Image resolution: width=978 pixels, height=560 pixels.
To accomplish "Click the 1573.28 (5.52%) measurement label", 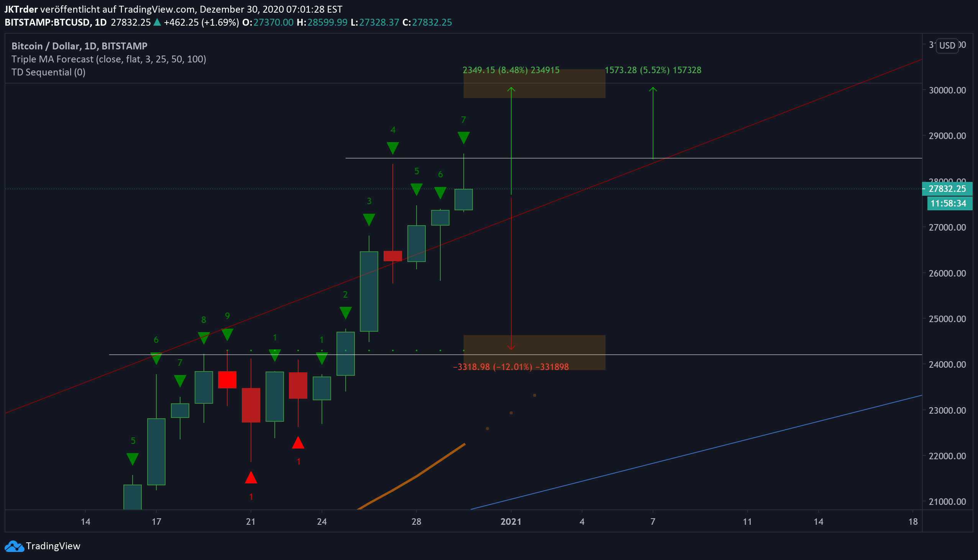I will pos(653,70).
